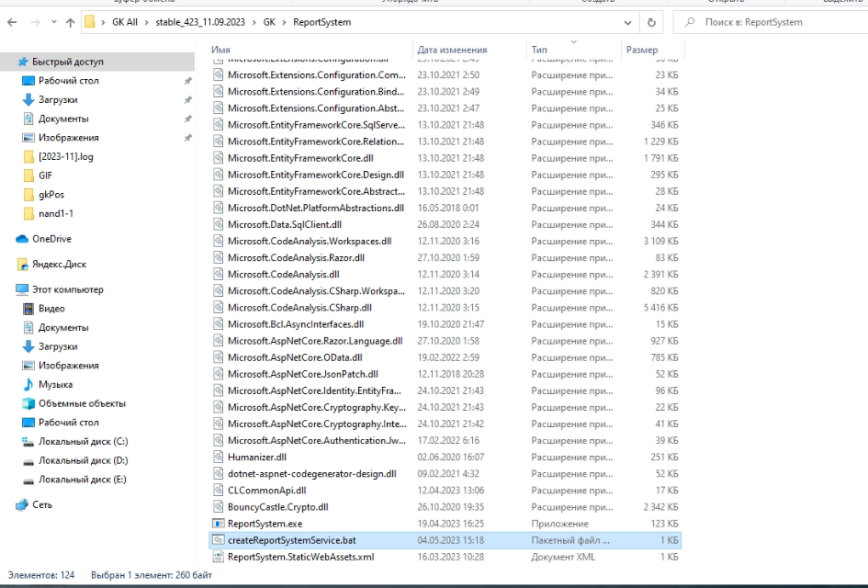Click the Объемные объекты cube icon
Image resolution: width=868 pixels, height=588 pixels.
(x=28, y=403)
